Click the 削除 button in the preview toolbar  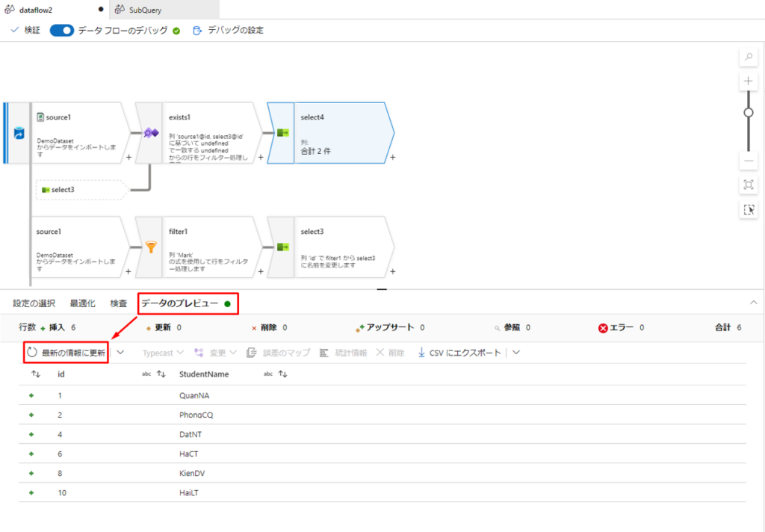[x=390, y=353]
